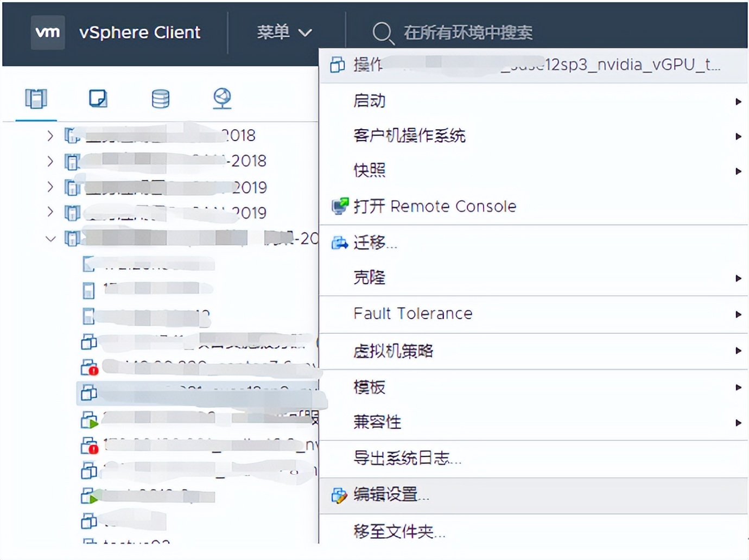749x560 pixels.
Task: Open the 虚拟机策略 submenu
Action: coord(533,351)
